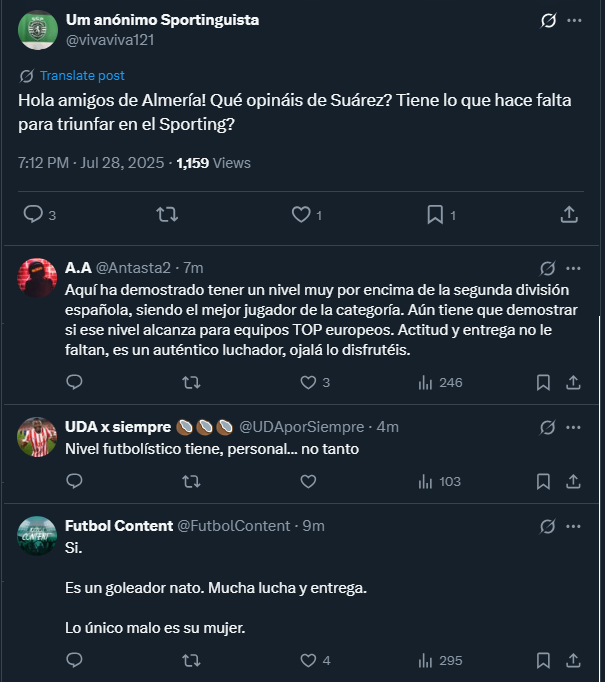Reply to A.A's comment

click(x=74, y=382)
